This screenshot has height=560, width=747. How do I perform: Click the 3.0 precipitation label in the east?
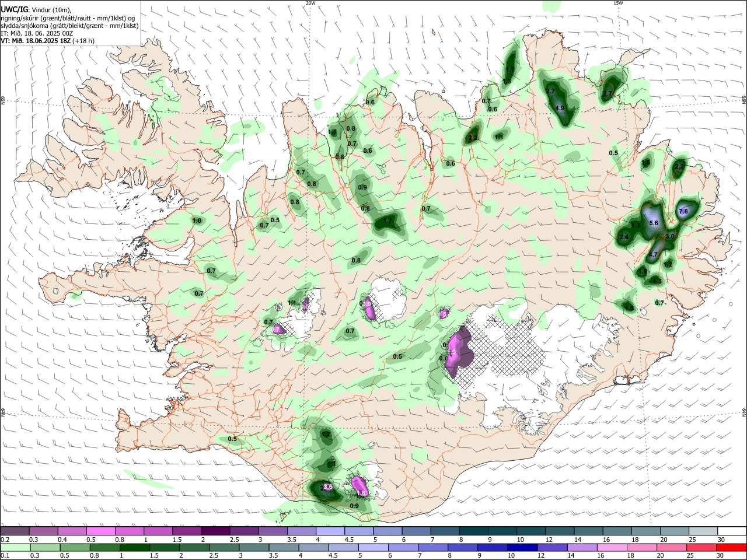pos(670,236)
